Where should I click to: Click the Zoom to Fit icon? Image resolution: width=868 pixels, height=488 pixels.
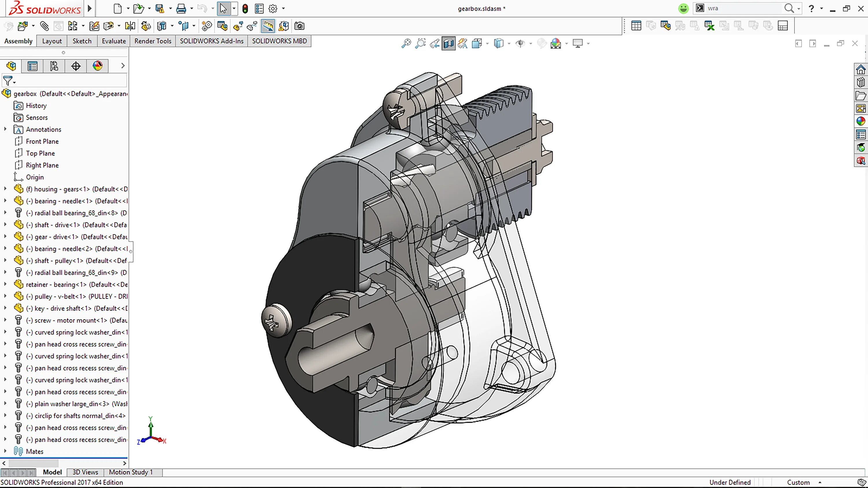406,43
